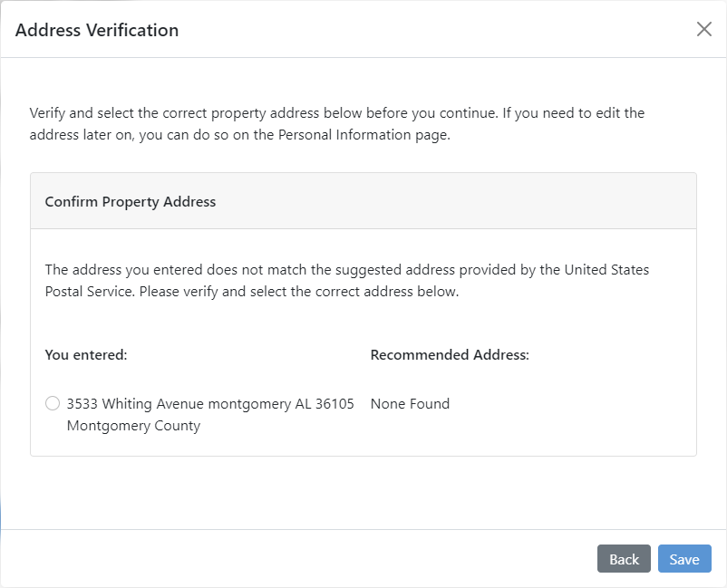This screenshot has height=588, width=727.
Task: Save the selected property address
Action: 684,559
